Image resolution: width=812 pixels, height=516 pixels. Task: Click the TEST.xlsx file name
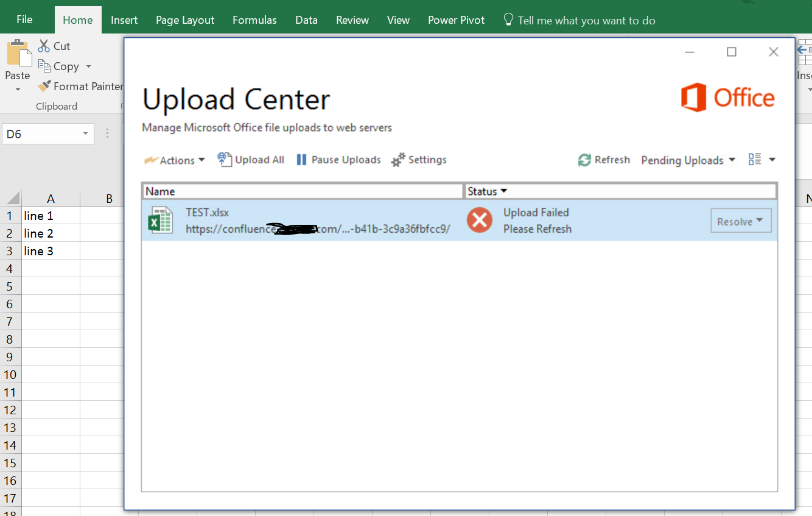pos(208,213)
